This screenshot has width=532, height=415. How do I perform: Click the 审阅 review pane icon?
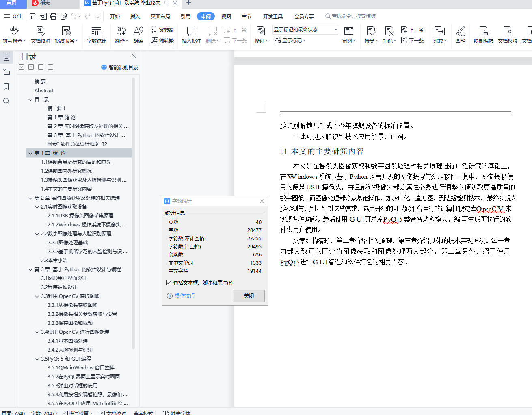[x=348, y=31]
